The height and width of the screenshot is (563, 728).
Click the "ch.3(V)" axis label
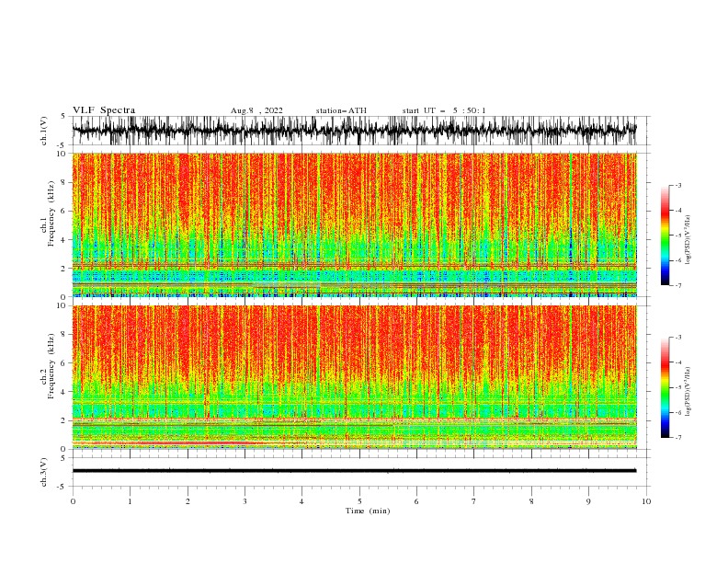click(44, 472)
